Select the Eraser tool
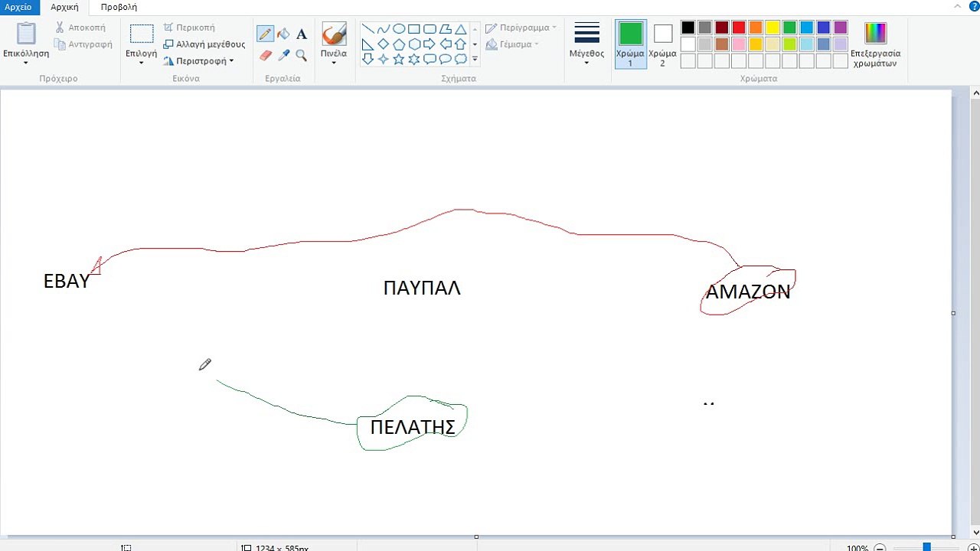980x551 pixels. pyautogui.click(x=266, y=55)
